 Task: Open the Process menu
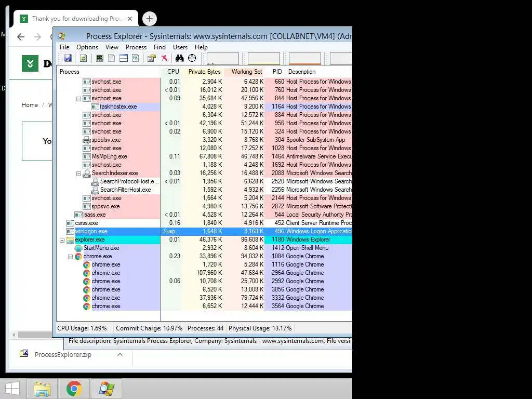click(136, 47)
